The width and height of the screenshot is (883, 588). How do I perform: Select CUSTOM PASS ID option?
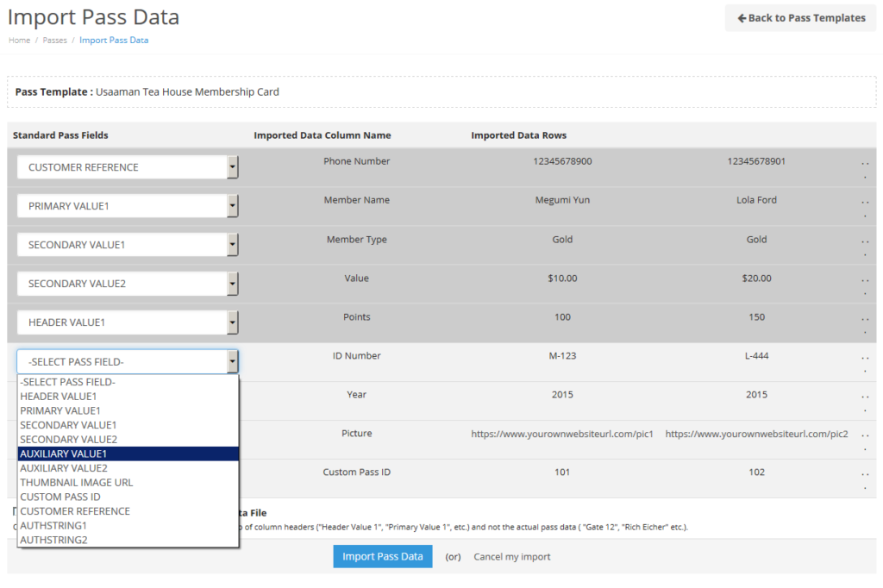(128, 497)
